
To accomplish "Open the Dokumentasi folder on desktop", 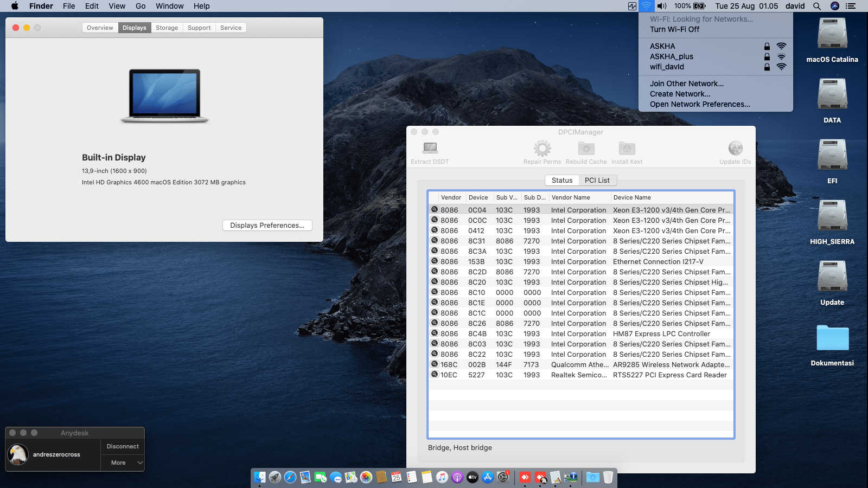I will click(832, 338).
